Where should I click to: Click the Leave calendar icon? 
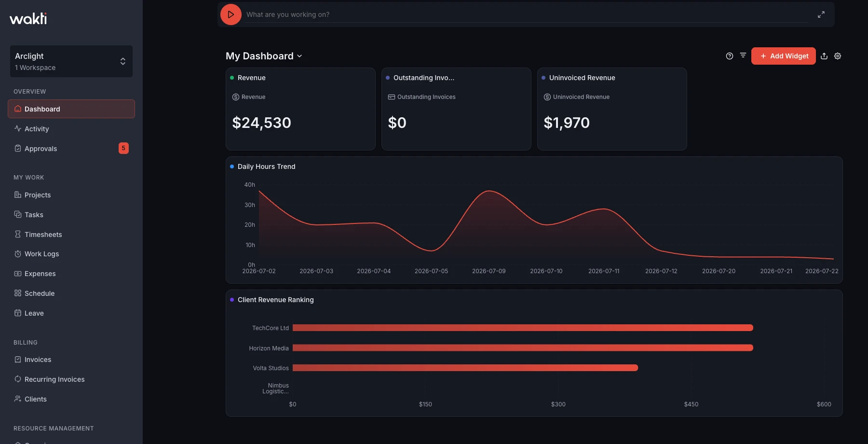[18, 313]
